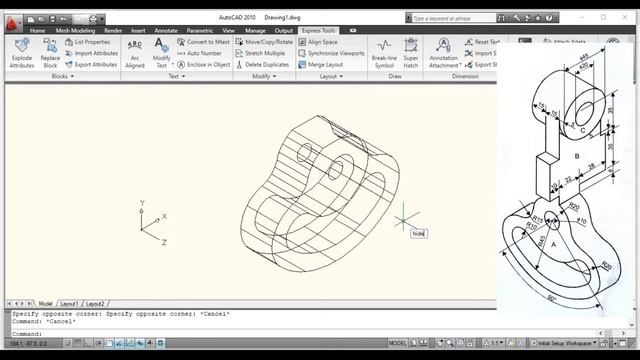Image resolution: width=640 pixels, height=360 pixels.
Task: Click New in the quick access toolbar
Action: click(x=31, y=19)
